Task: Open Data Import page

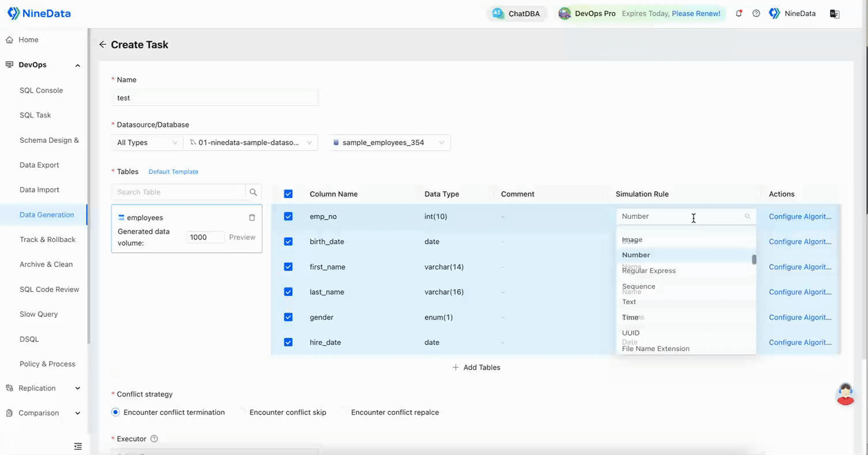Action: click(x=39, y=189)
